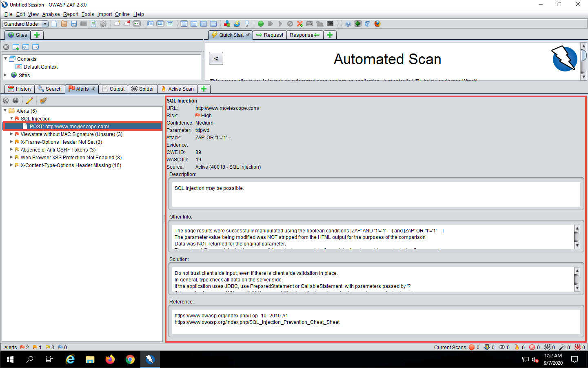Image resolution: width=588 pixels, height=368 pixels.
Task: Expand the Viewstate without MAC Signature alert
Action: point(11,134)
